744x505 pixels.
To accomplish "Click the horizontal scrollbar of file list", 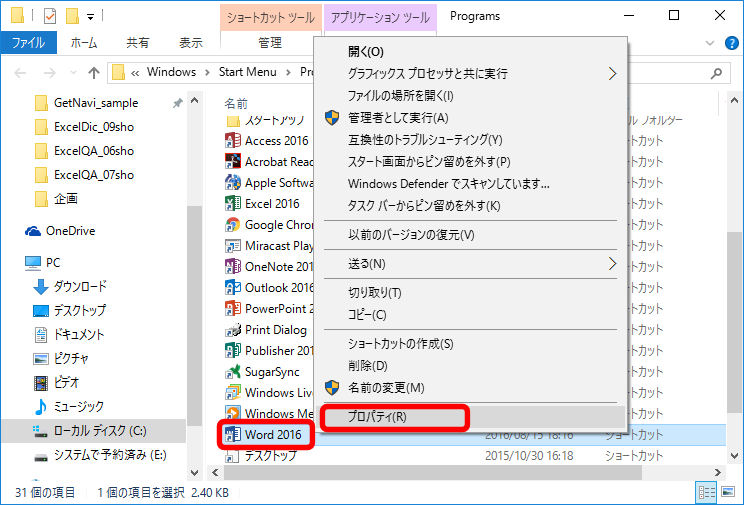I will [x=432, y=472].
